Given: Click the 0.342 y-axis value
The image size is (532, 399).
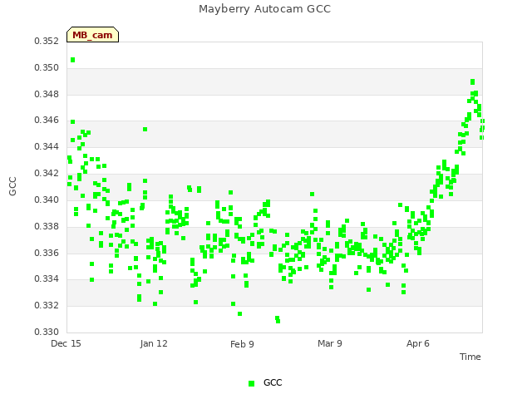Looking at the screenshot, I should tap(47, 173).
